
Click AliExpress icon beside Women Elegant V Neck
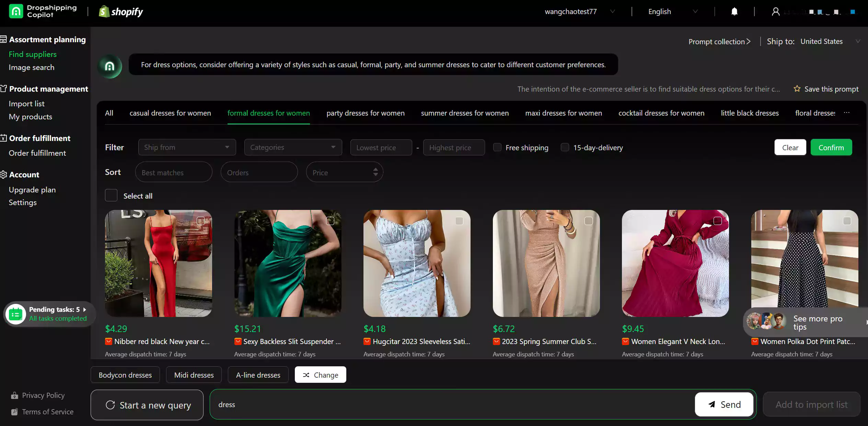625,341
